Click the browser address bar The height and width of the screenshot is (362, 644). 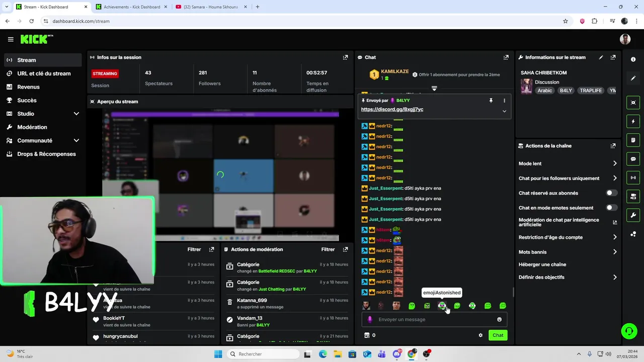tap(302, 21)
